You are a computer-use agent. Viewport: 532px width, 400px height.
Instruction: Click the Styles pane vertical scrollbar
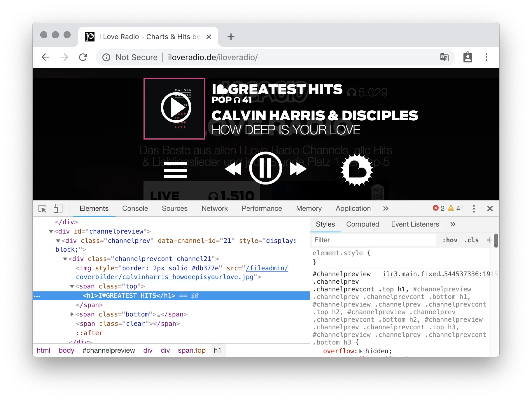tap(496, 240)
